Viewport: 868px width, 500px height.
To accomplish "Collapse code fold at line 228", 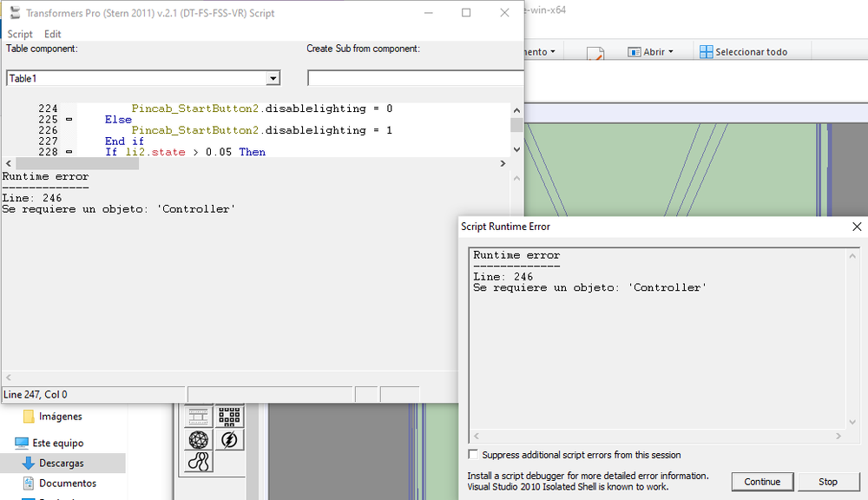I will pyautogui.click(x=69, y=151).
